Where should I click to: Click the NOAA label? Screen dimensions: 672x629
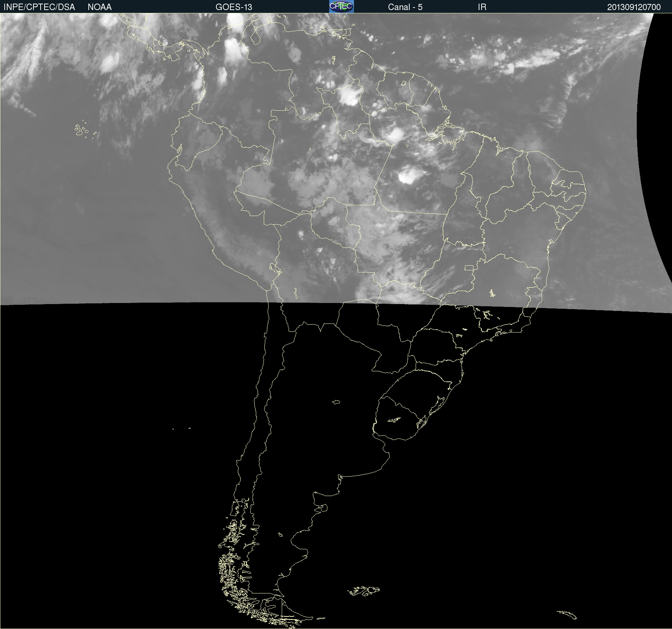tap(100, 7)
